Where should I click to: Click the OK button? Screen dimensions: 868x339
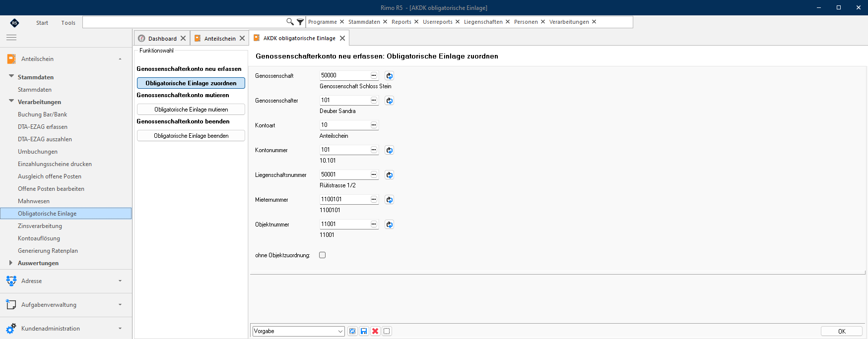(842, 332)
